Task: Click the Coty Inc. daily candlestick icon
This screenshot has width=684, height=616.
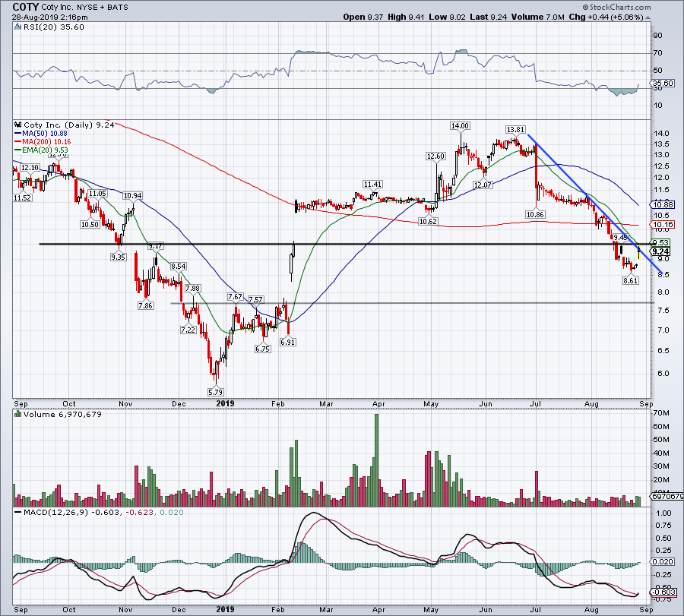Action: (17, 125)
